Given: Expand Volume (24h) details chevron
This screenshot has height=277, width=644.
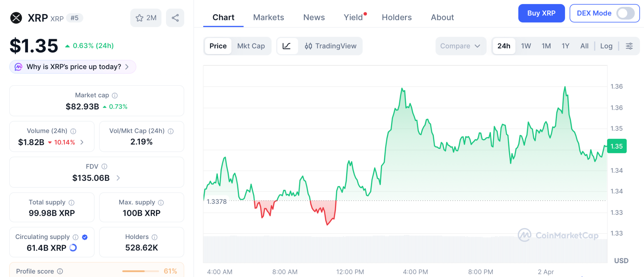Looking at the screenshot, I should pyautogui.click(x=82, y=142).
